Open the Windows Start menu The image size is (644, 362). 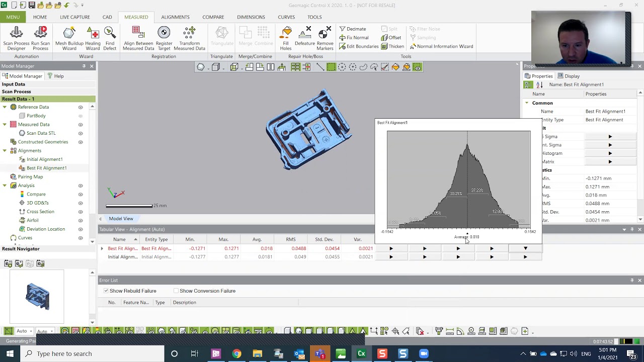click(10, 353)
